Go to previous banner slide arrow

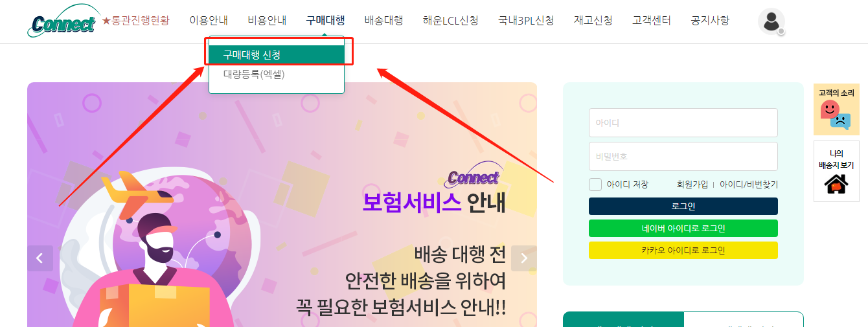40,258
